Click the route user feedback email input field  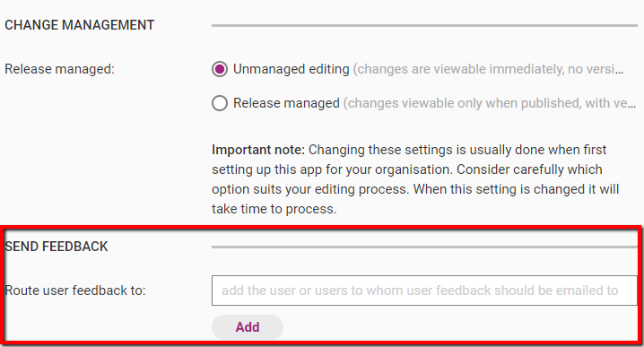click(424, 291)
